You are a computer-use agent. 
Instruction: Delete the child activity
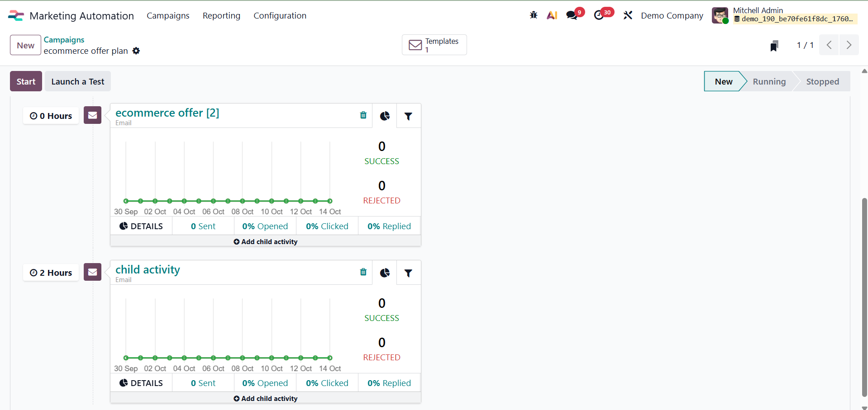[x=363, y=272]
